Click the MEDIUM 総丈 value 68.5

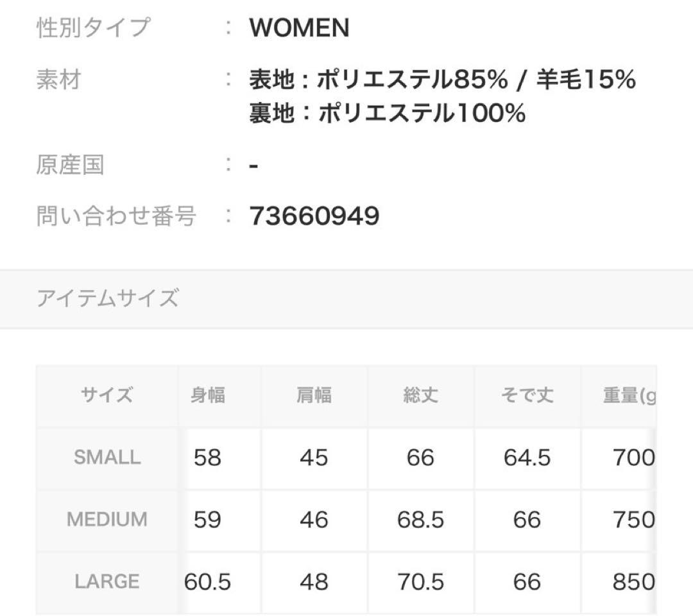420,519
